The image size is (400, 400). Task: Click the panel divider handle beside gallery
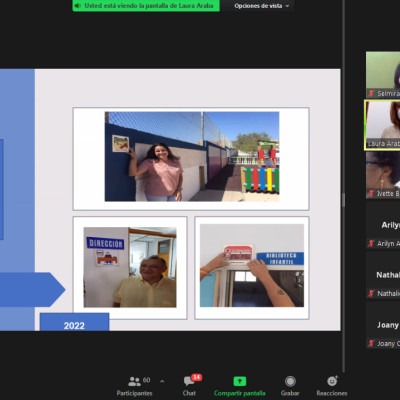pyautogui.click(x=344, y=200)
